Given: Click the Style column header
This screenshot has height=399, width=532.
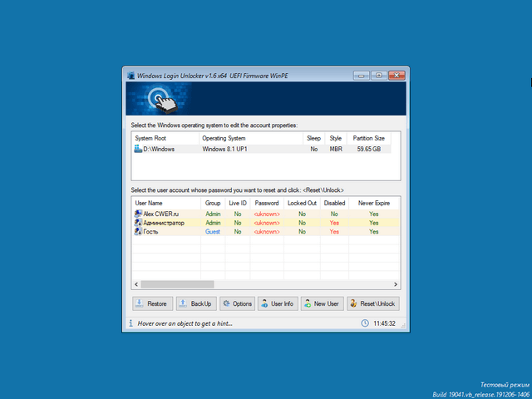Looking at the screenshot, I should tap(336, 138).
